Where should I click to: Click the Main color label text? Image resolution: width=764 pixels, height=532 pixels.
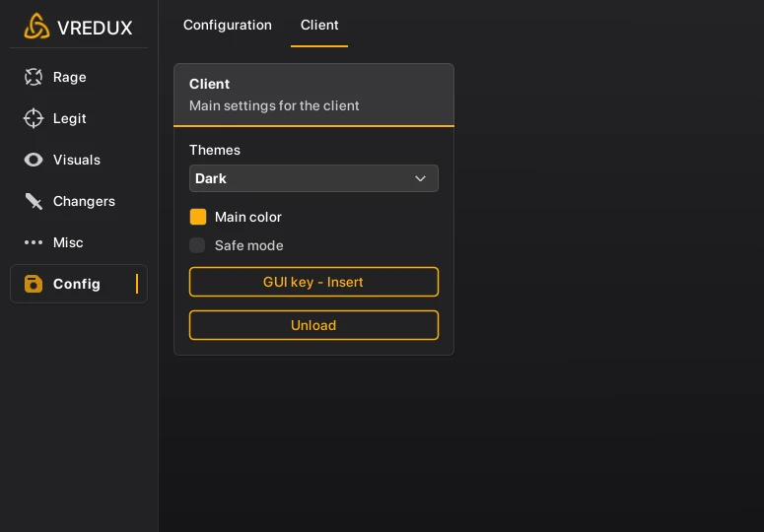pos(248,217)
